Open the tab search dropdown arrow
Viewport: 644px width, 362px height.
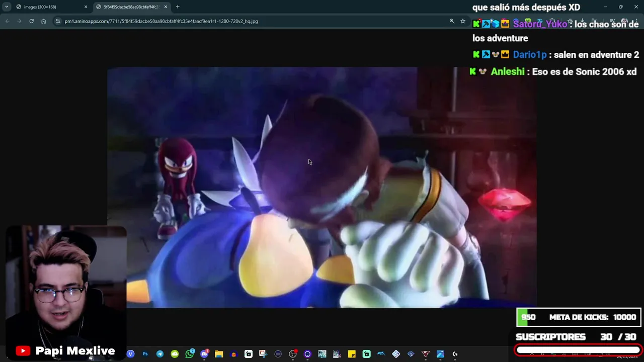click(7, 7)
